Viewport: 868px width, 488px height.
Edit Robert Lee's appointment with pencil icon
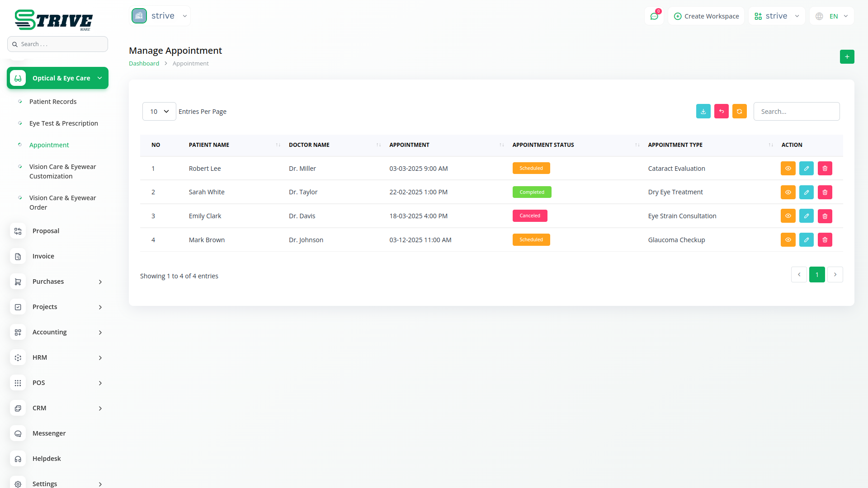(806, 169)
